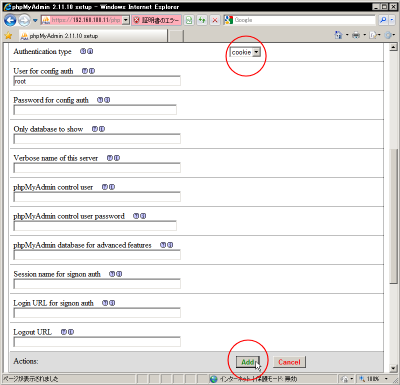Open the recent pages dropdown arrow
Image resolution: width=400 pixels, height=385 pixels.
pos(35,20)
